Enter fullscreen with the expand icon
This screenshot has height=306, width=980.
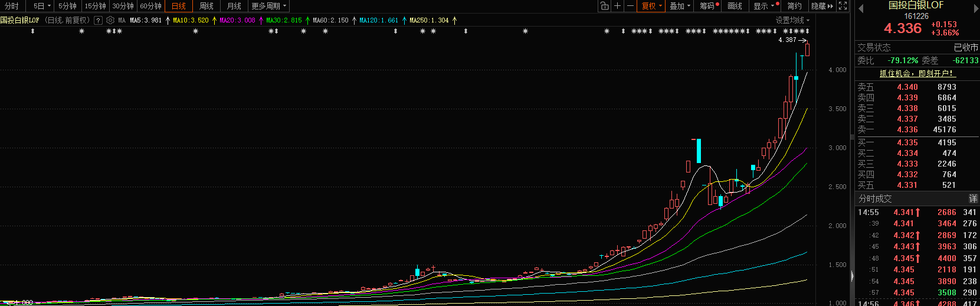pos(843,6)
